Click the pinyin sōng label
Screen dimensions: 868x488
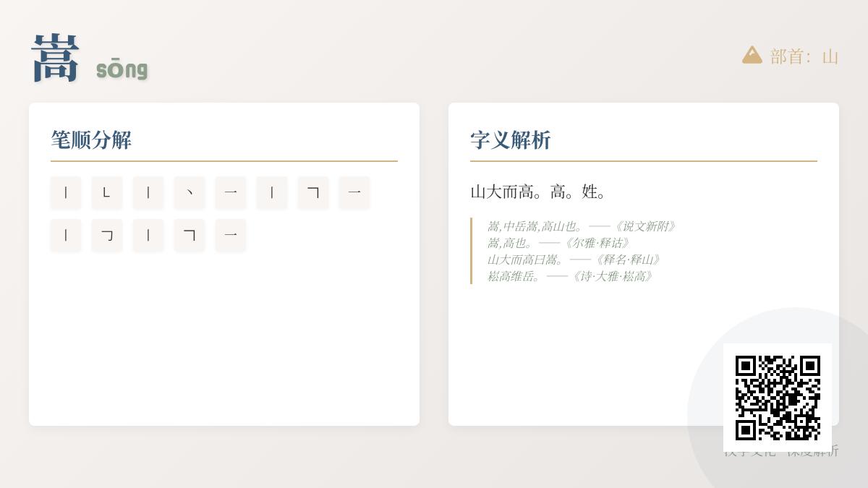122,69
